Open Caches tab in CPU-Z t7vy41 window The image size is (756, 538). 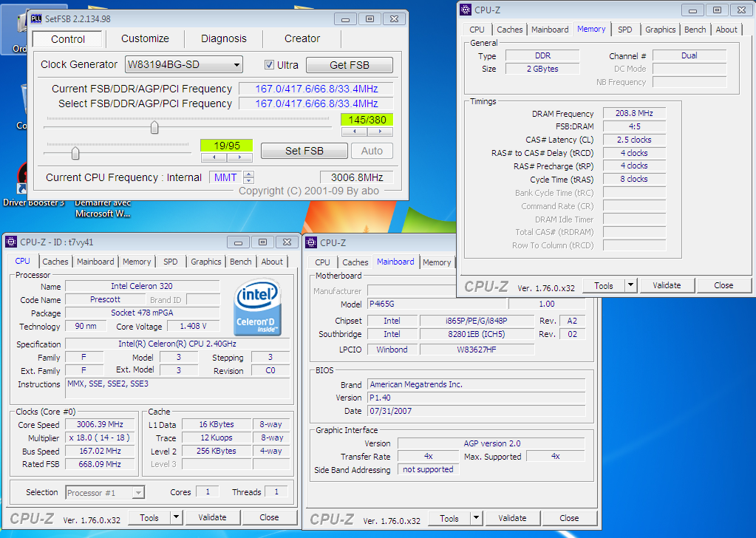click(55, 262)
